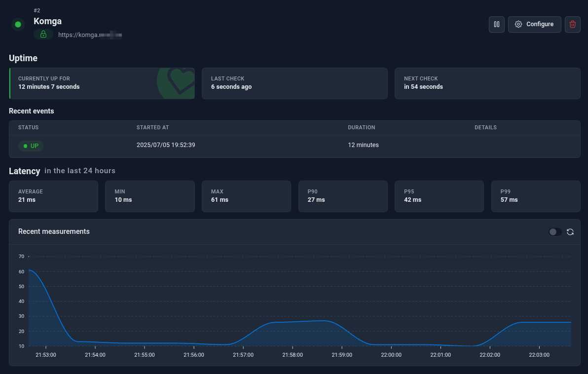Select the DURATION column header
588x374 pixels.
point(361,127)
